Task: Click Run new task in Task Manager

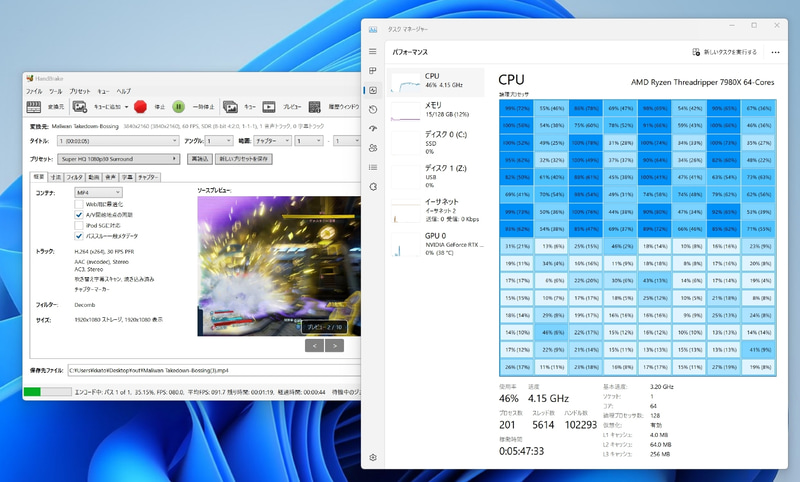Action: 724,52
